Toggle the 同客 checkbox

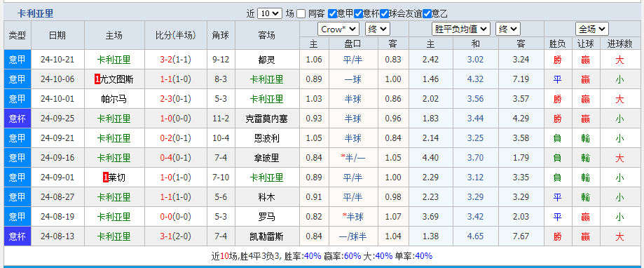[x=301, y=13]
